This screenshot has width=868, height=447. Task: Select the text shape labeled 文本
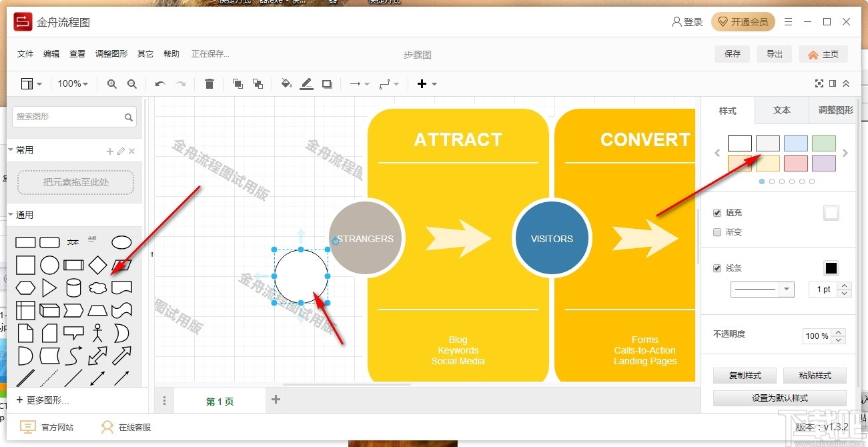tap(73, 242)
